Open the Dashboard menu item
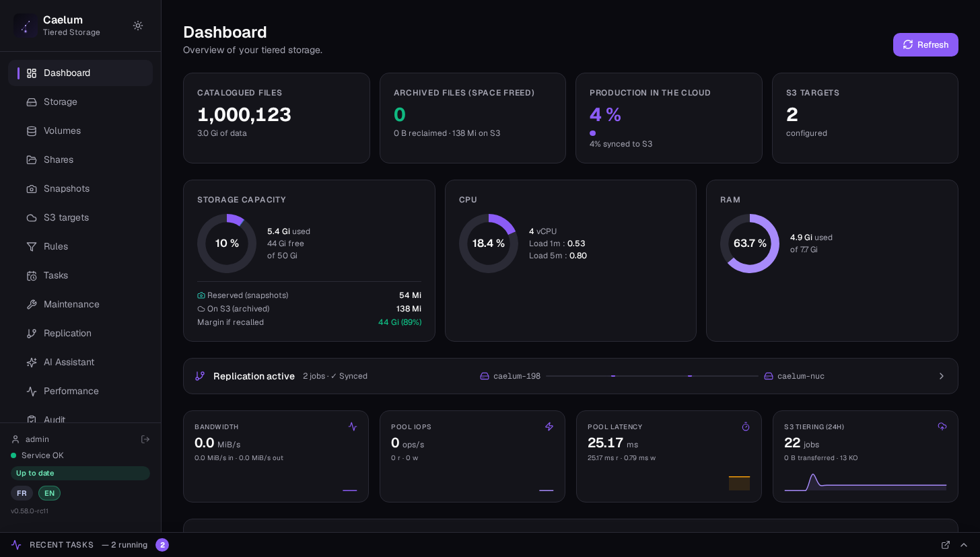 coord(81,73)
